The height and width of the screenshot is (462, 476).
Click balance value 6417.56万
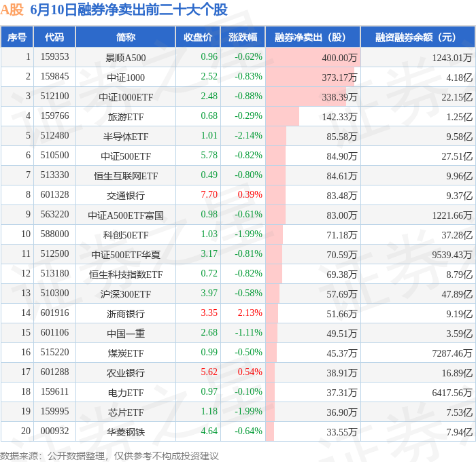(452, 393)
